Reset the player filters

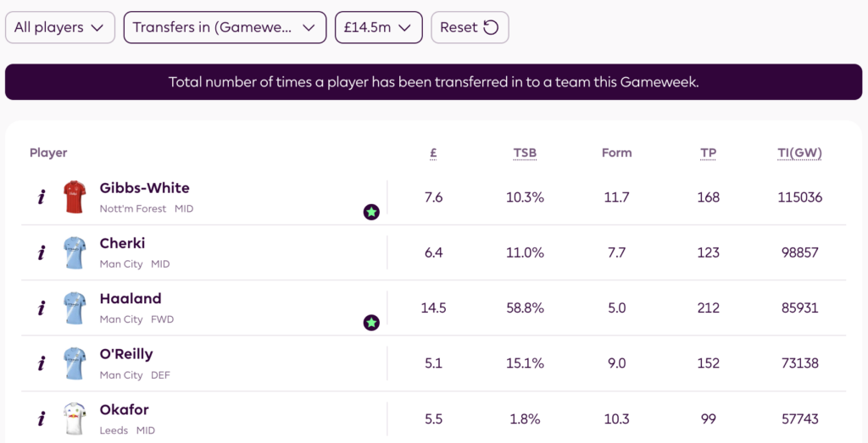point(470,27)
